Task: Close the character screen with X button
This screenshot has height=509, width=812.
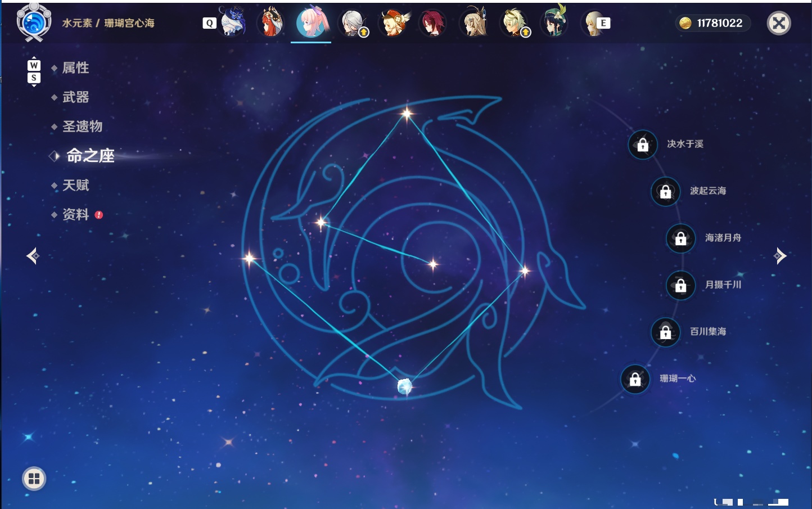Action: click(779, 23)
